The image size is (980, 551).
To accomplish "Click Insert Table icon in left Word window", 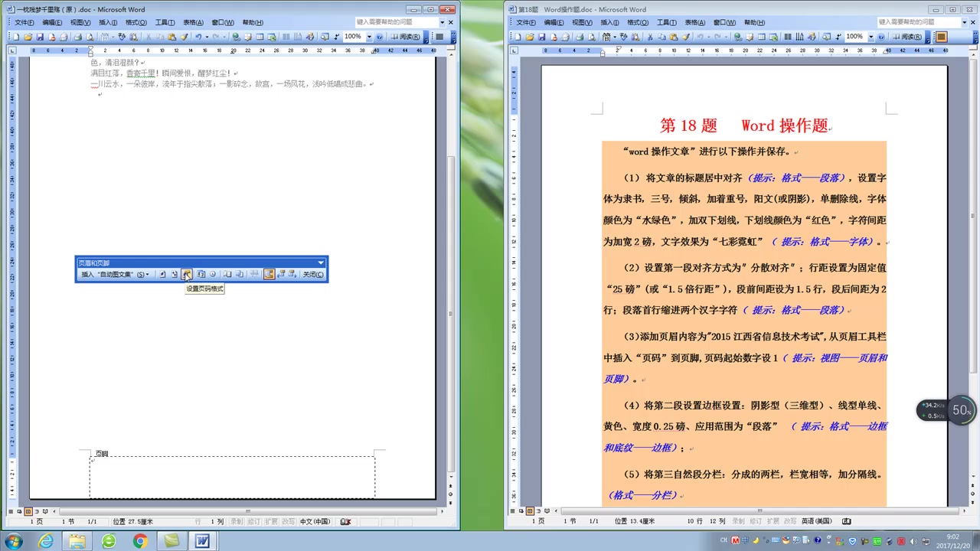I will pyautogui.click(x=260, y=37).
